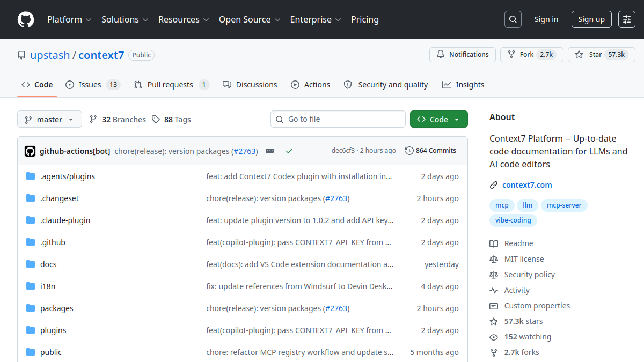Click the Notifications button
Image resolution: width=644 pixels, height=362 pixels.
462,55
